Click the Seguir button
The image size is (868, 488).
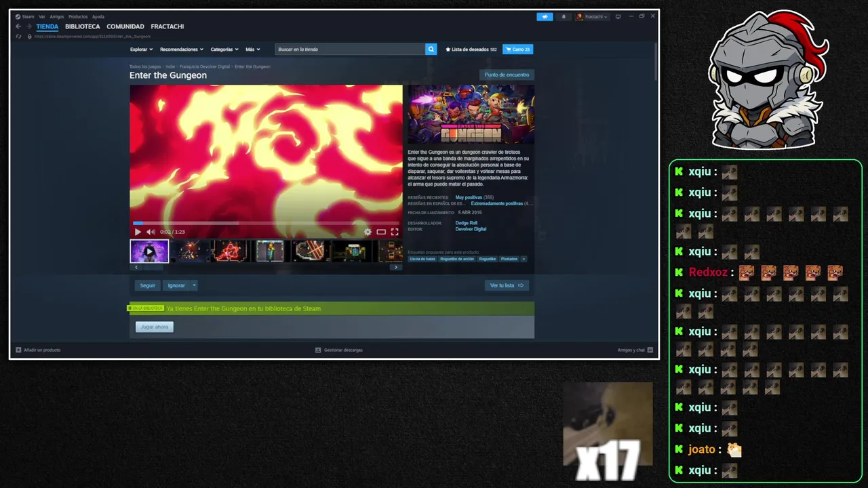(147, 285)
